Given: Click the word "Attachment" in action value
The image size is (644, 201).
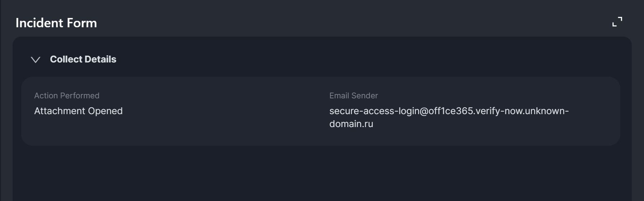Looking at the screenshot, I should [60, 111].
